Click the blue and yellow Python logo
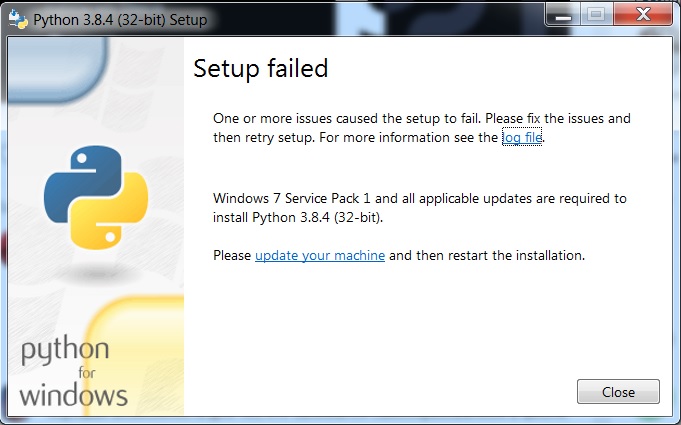 pos(96,197)
